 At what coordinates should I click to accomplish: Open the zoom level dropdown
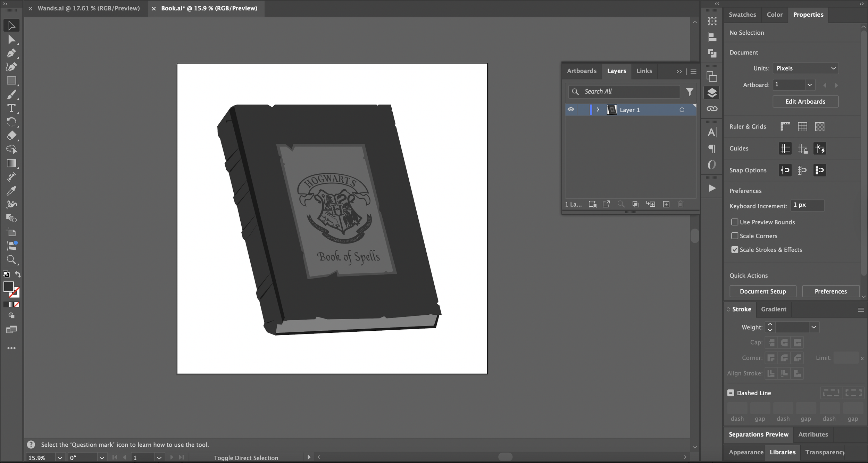coord(60,458)
